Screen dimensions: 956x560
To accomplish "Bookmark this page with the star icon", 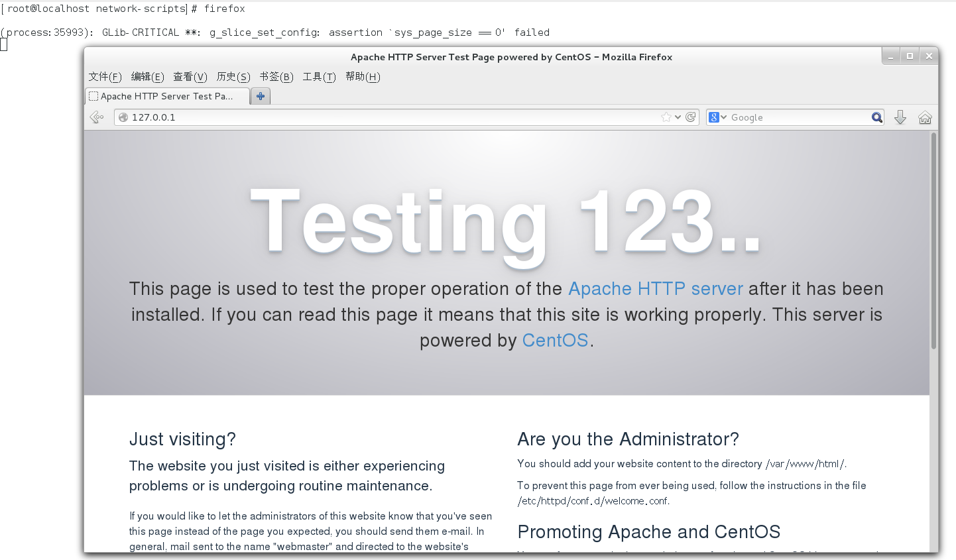I will pyautogui.click(x=666, y=117).
